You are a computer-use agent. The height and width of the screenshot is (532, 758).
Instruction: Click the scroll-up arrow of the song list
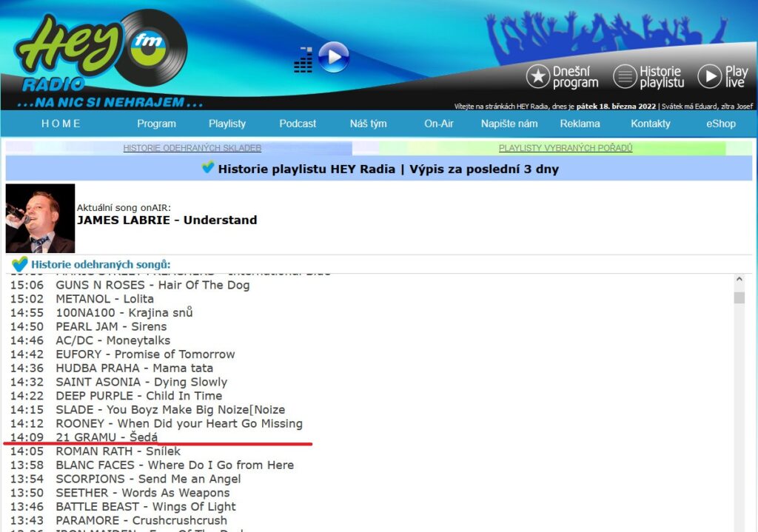739,280
